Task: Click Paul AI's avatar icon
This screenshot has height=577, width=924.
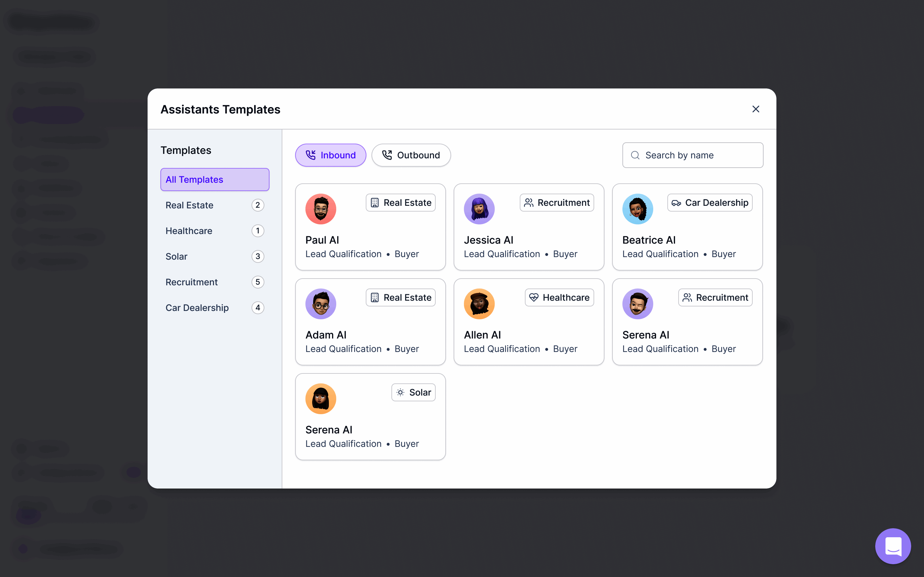Action: coord(321,209)
